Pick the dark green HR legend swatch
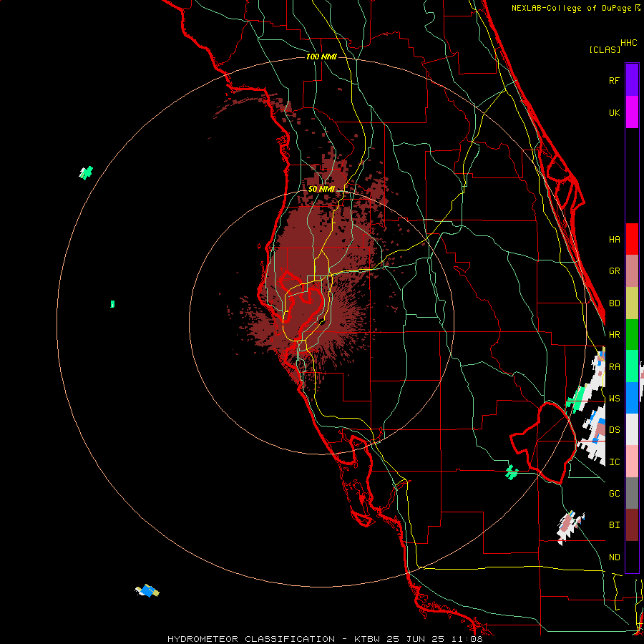 (x=632, y=335)
